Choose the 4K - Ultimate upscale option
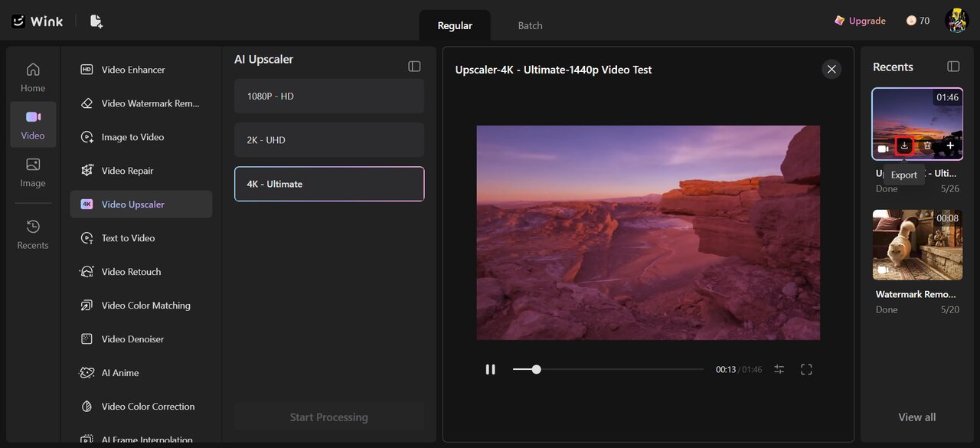The width and height of the screenshot is (980, 448). click(x=329, y=184)
